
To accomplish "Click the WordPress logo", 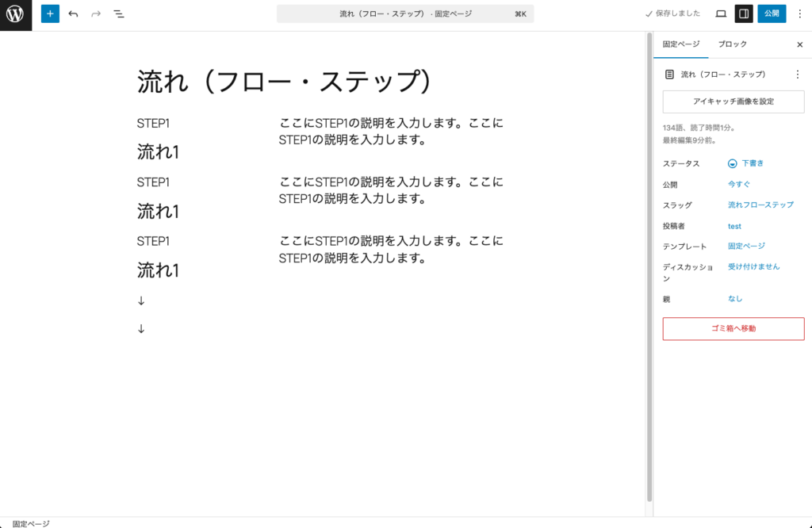I will tap(15, 13).
